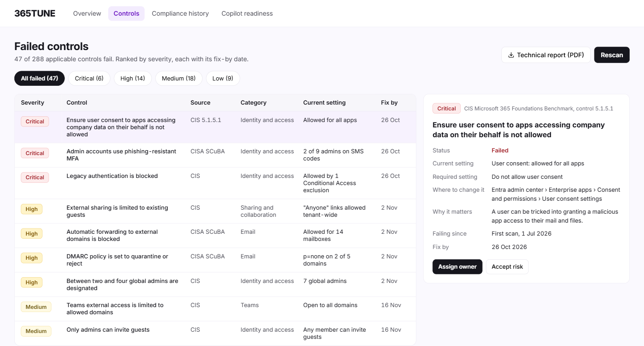Select row DMARC policy is set to quarantine
Viewport: 644px width, 346px height.
tap(215, 260)
